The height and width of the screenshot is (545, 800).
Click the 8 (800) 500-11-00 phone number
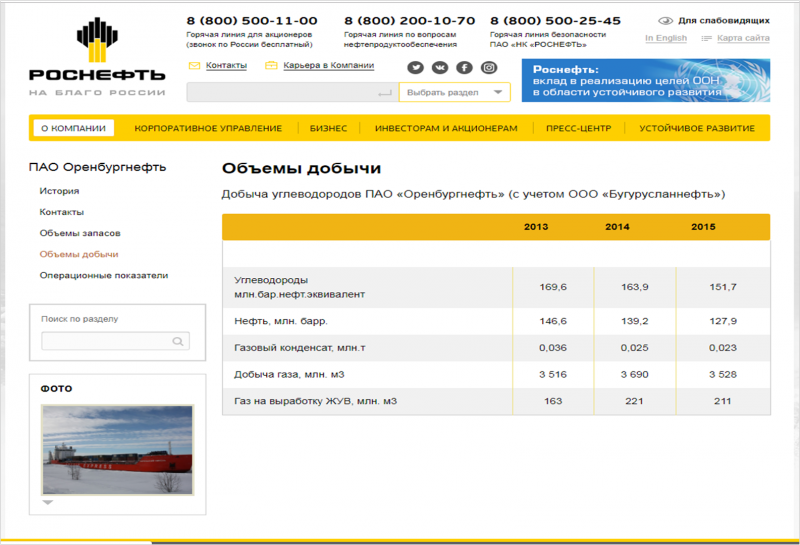click(x=252, y=21)
